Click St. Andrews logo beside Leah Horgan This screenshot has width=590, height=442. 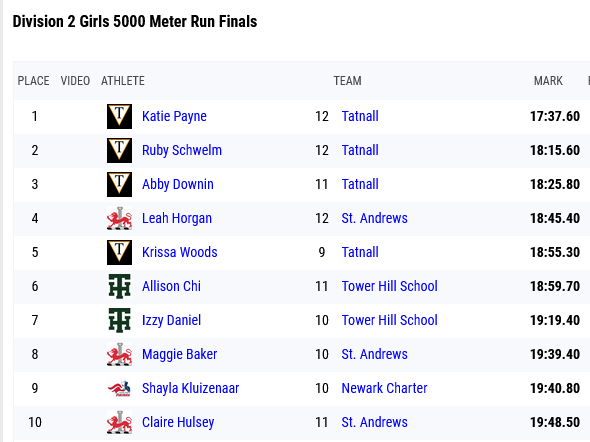tap(119, 218)
